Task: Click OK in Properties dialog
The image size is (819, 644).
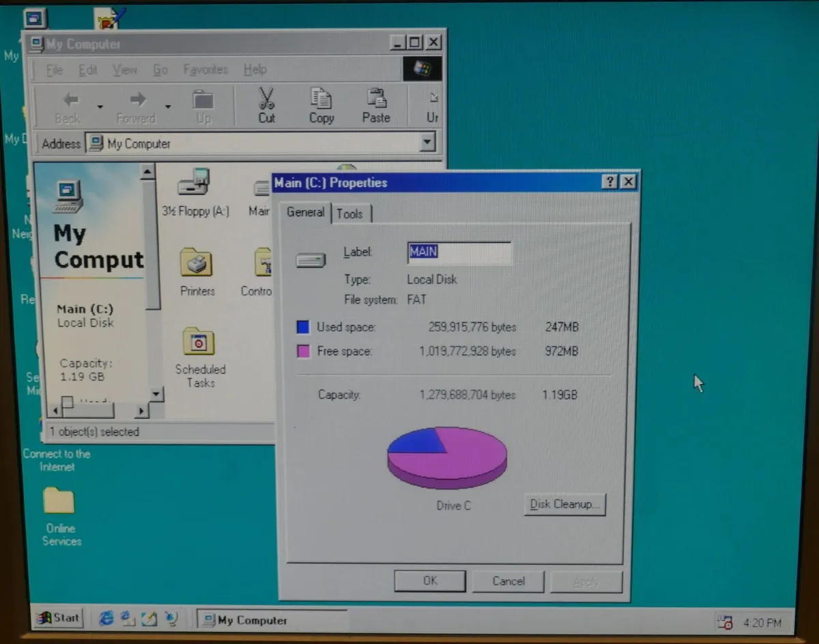Action: (430, 581)
